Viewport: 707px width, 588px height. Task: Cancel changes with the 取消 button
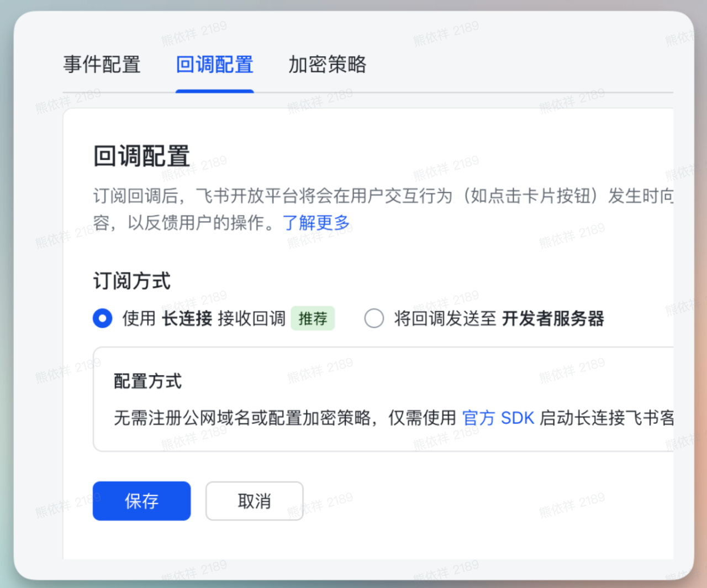point(254,501)
